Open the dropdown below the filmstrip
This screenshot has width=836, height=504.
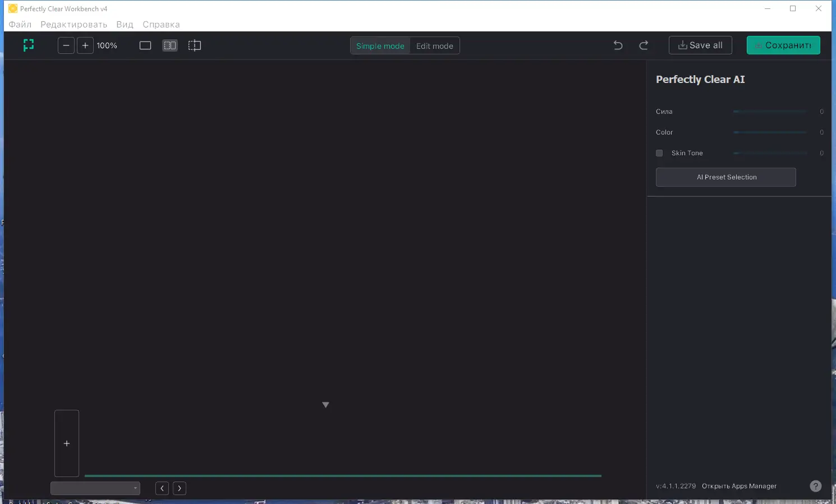95,488
